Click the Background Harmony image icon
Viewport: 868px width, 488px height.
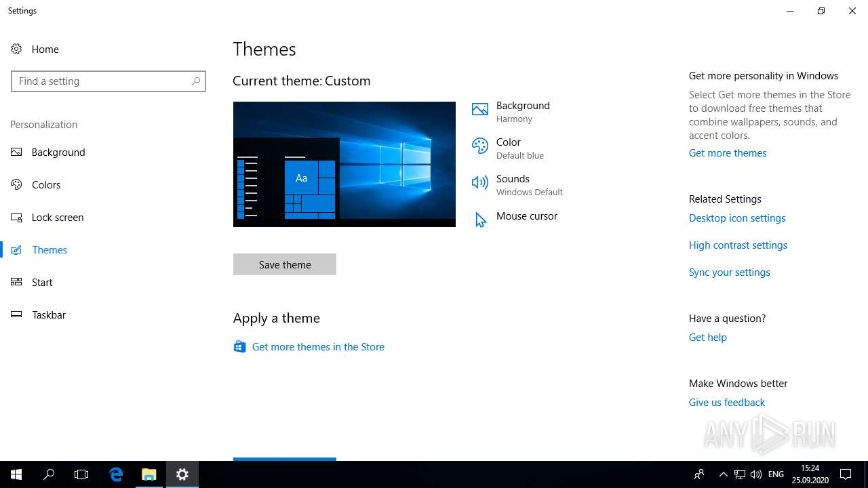point(480,109)
